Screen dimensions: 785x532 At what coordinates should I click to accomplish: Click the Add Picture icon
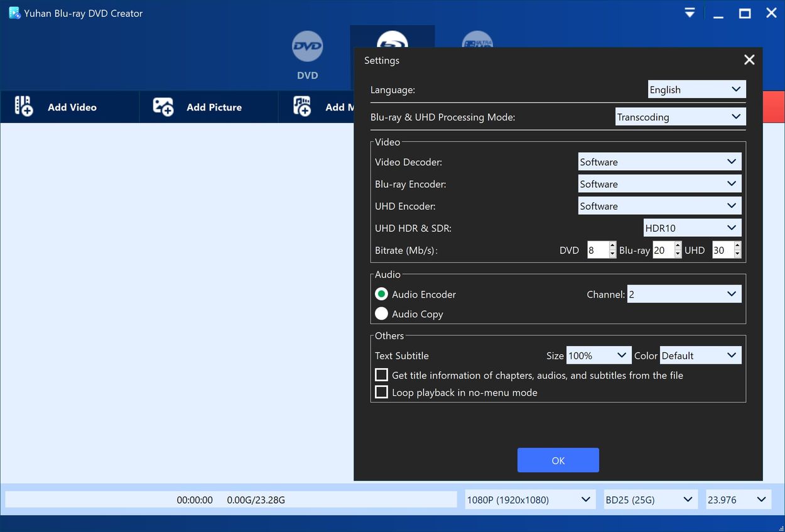162,106
